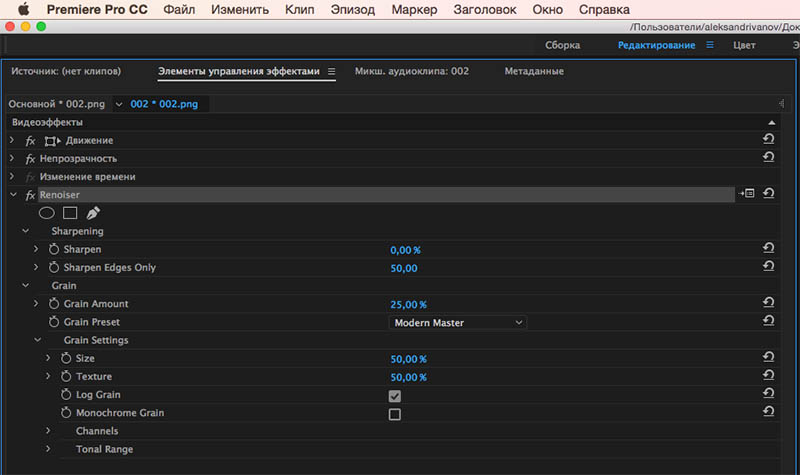This screenshot has width=800, height=475.
Task: Open the effect controls panel menu icon
Action: [331, 71]
